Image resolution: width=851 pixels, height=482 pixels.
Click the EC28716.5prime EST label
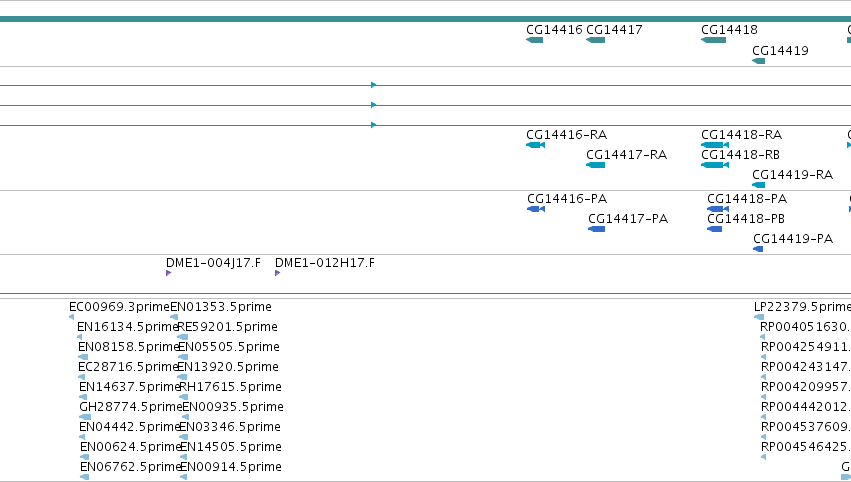(x=129, y=367)
